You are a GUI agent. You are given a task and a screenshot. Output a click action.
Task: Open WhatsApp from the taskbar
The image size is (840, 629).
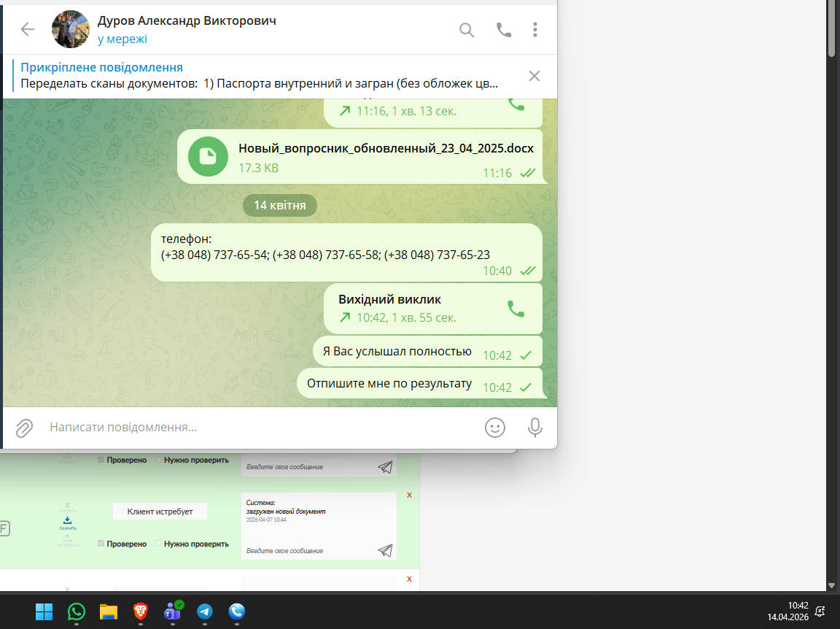[76, 611]
